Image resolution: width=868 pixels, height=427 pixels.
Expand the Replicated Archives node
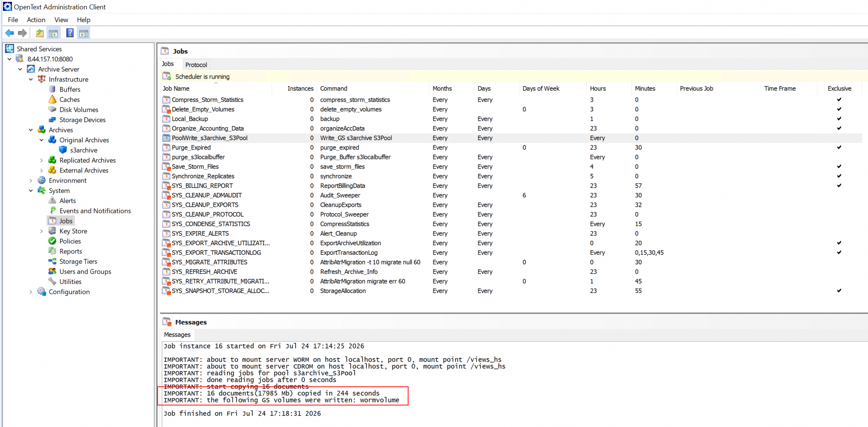click(x=42, y=160)
